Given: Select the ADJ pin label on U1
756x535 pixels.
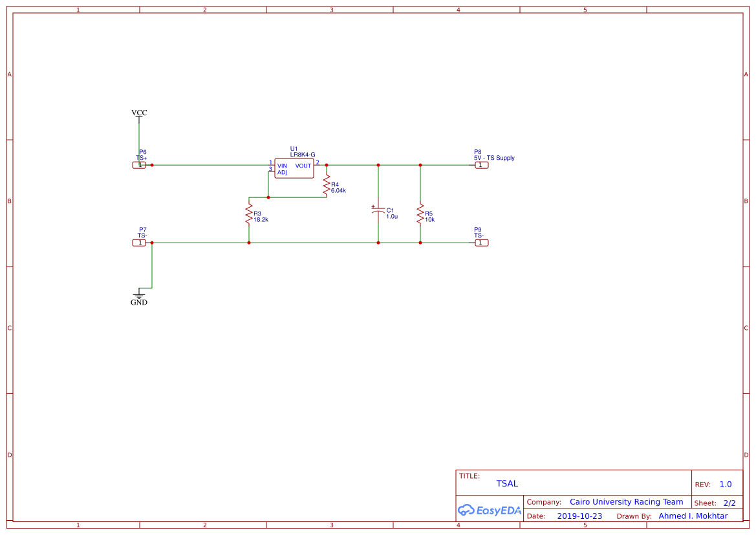Looking at the screenshot, I should (281, 172).
